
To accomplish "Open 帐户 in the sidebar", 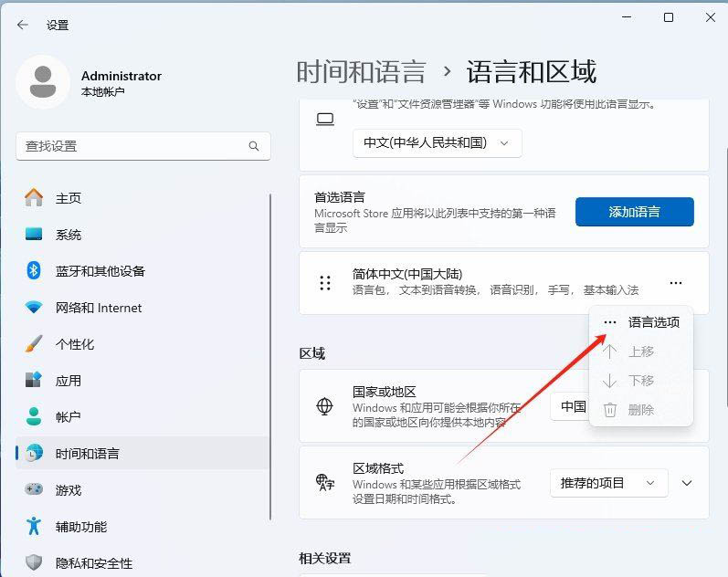I will [x=69, y=417].
